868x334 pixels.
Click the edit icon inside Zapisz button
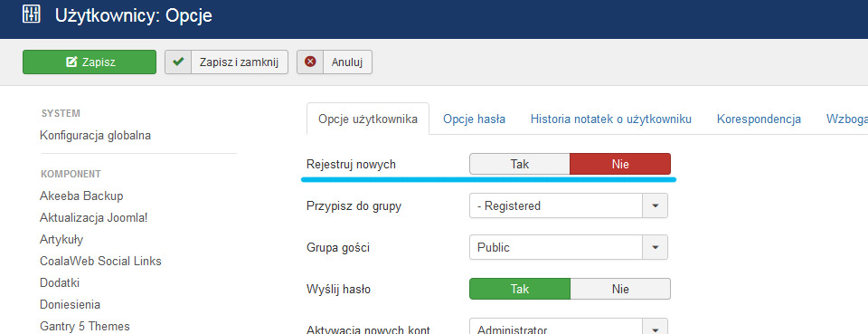[71, 62]
